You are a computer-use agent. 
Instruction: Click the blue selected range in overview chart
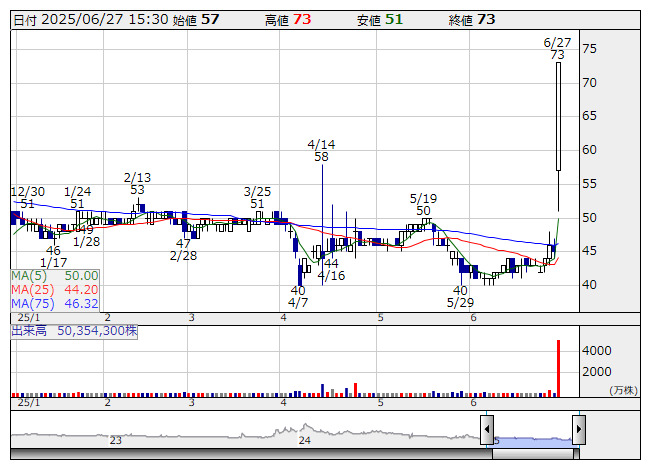tap(533, 442)
